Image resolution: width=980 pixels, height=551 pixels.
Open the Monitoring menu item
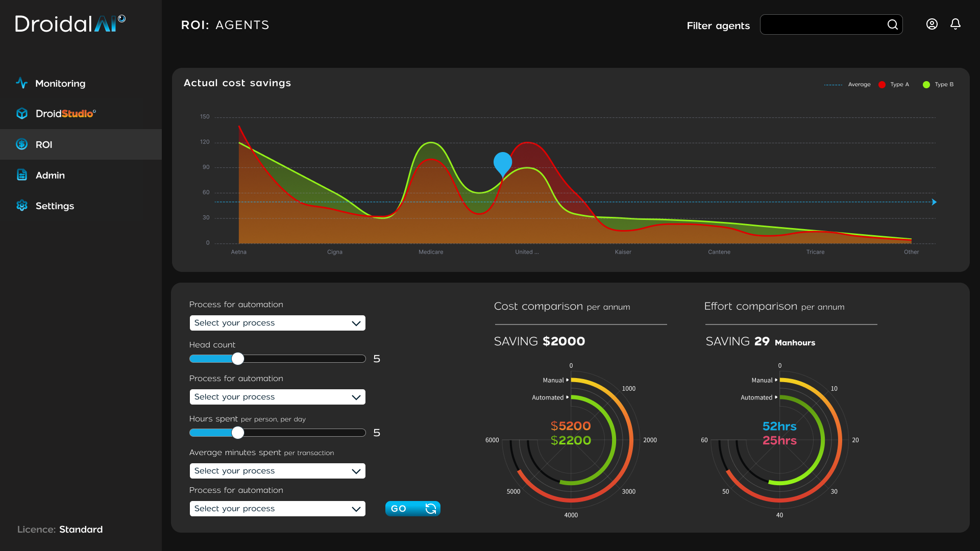tap(81, 83)
